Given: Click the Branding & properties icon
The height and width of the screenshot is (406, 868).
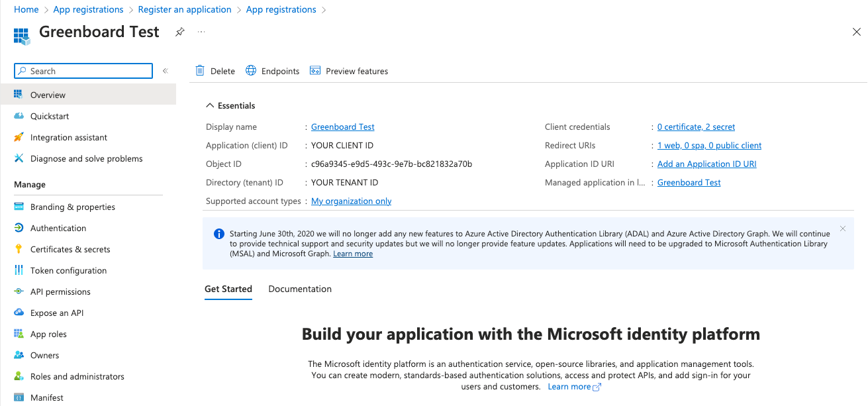Looking at the screenshot, I should point(19,207).
